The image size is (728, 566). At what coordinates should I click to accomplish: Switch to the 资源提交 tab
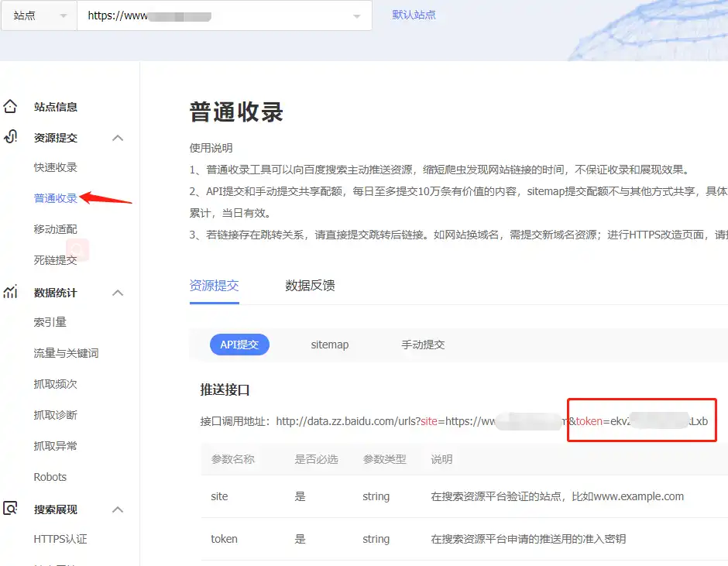(214, 285)
